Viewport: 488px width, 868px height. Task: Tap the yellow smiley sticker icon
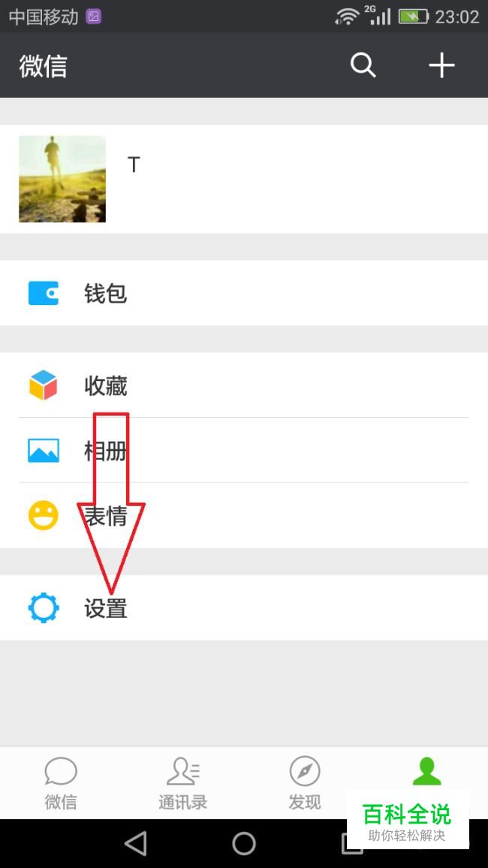pos(44,516)
